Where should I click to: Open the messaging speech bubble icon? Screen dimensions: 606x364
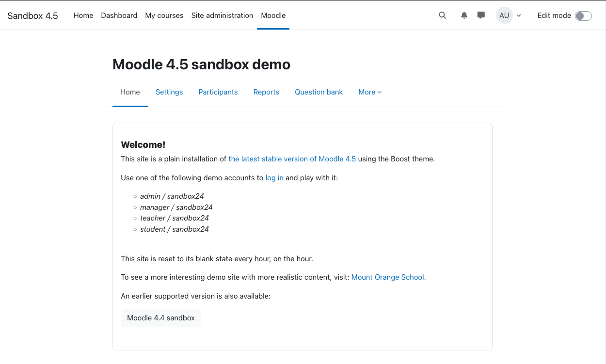click(x=481, y=16)
